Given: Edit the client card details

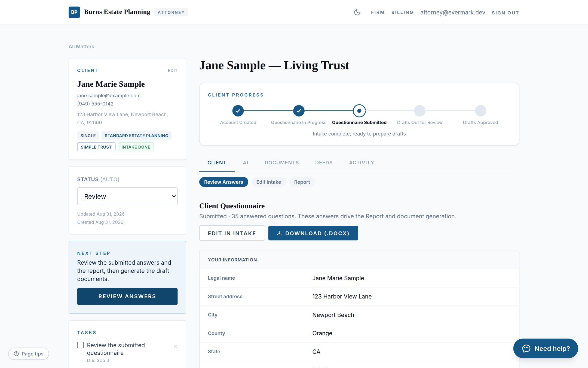Looking at the screenshot, I should click(173, 71).
